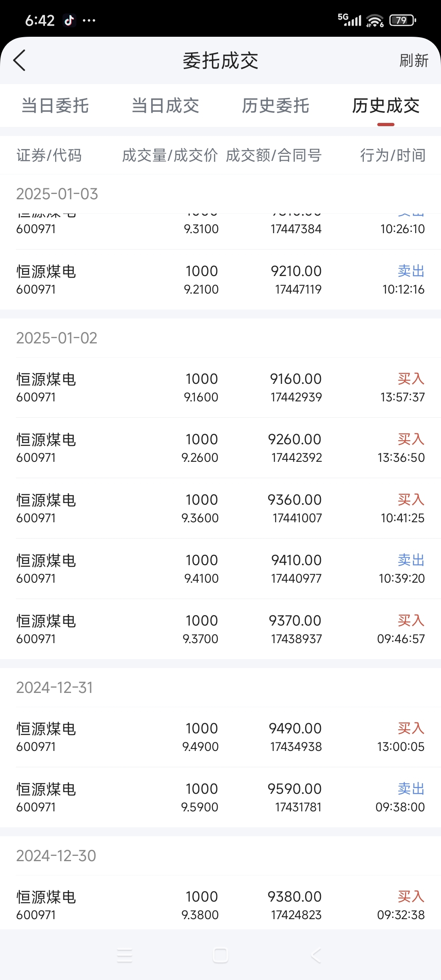Tap the TikTok status bar icon

click(69, 20)
